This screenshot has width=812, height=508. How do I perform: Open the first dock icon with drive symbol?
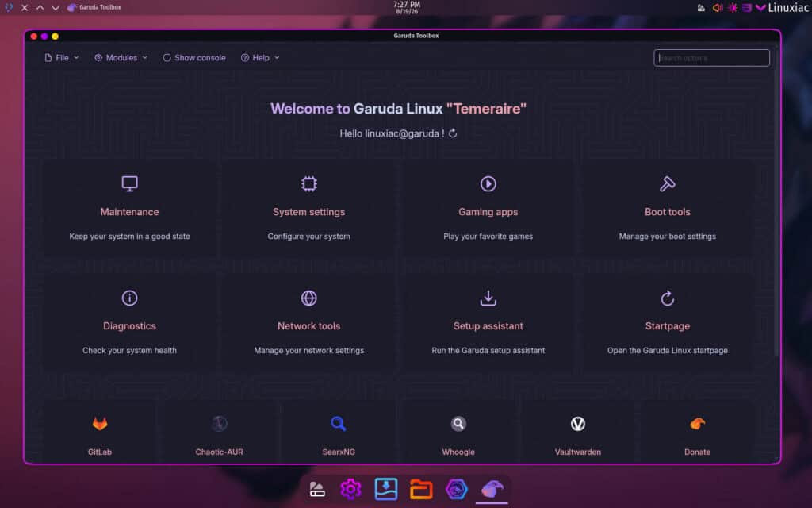[316, 489]
